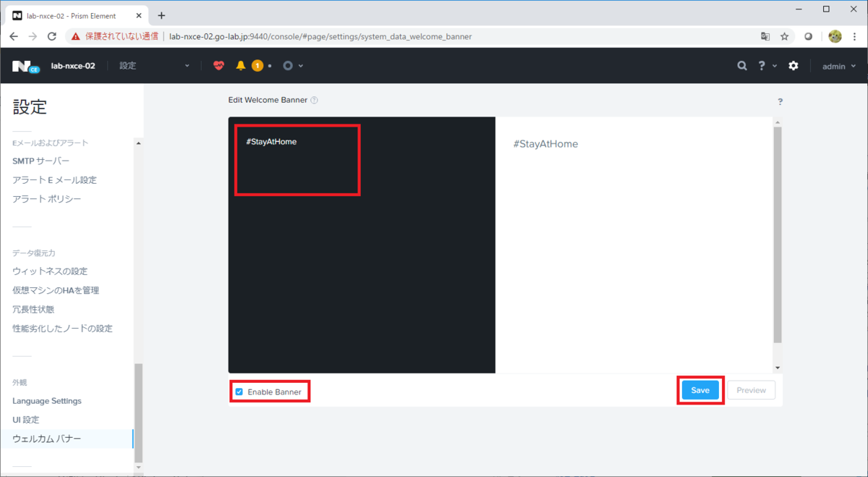The height and width of the screenshot is (477, 868).
Task: Open アラート E メール設定
Action: pyautogui.click(x=54, y=180)
